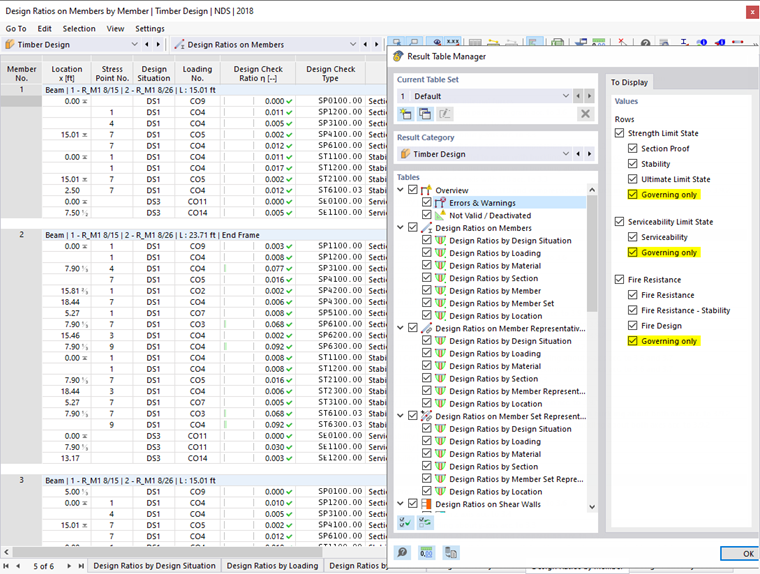
Task: Select Not Valid / Deactivated tree item
Action: click(490, 215)
